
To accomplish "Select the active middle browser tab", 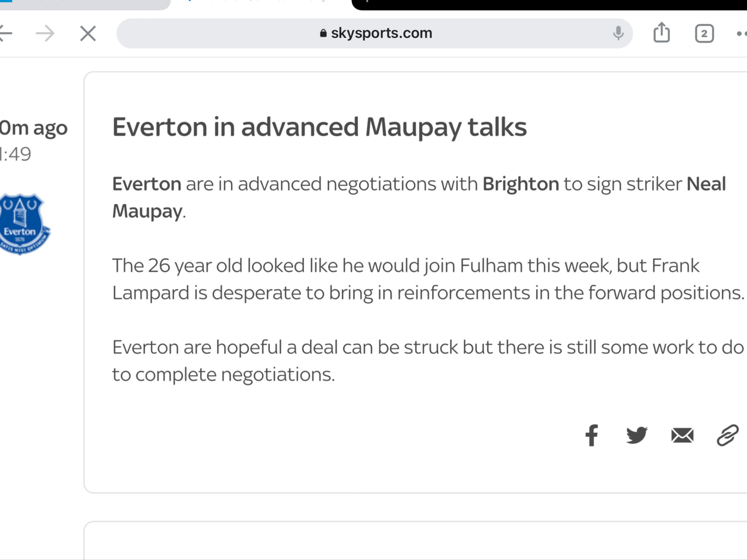I will 261,4.
